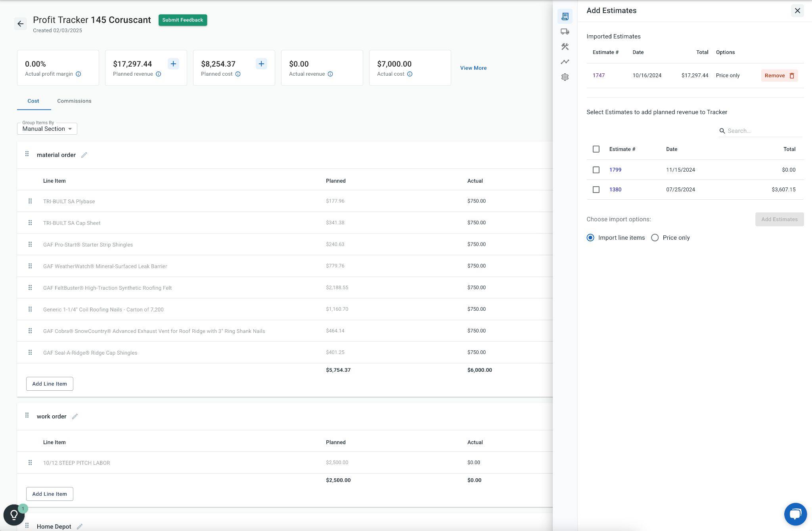812x531 pixels.
Task: Open the trend chart sidebar icon
Action: (x=565, y=62)
